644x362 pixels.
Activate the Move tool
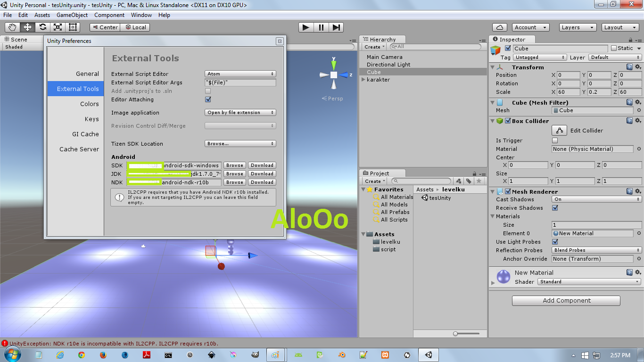tap(27, 27)
